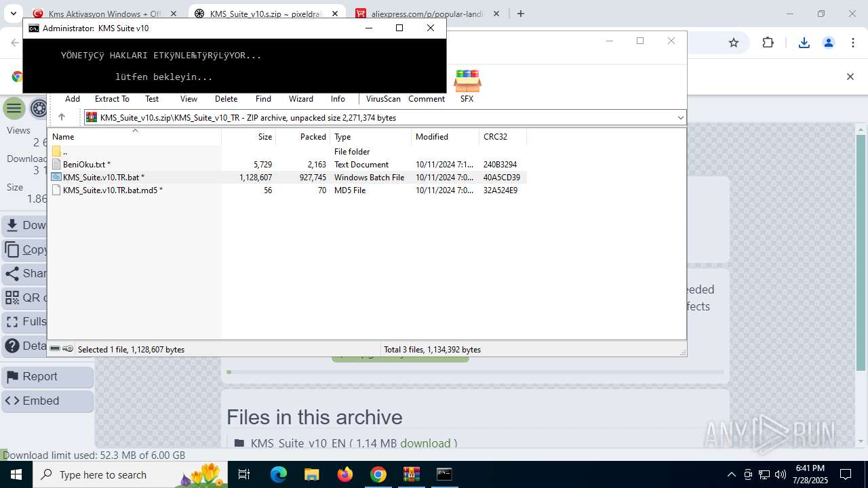Image resolution: width=868 pixels, height=488 pixels.
Task: Open Chrome tab search dropdown
Action: [x=13, y=14]
